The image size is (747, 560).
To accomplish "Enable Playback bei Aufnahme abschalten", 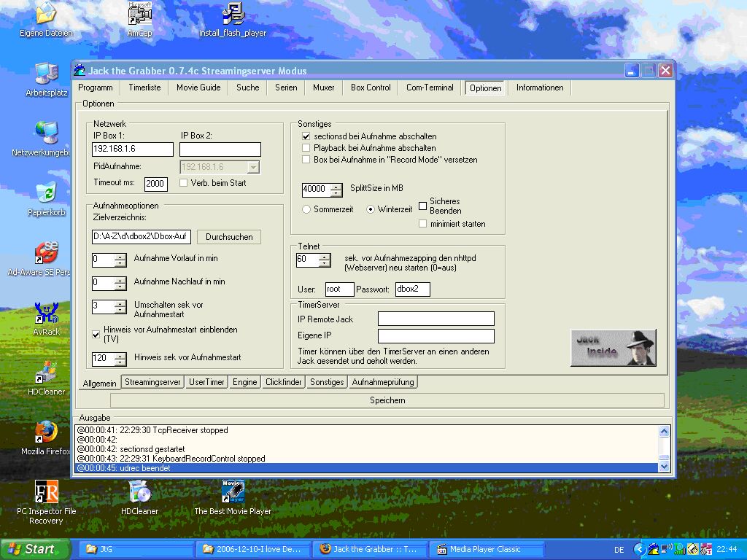I will 306,148.
